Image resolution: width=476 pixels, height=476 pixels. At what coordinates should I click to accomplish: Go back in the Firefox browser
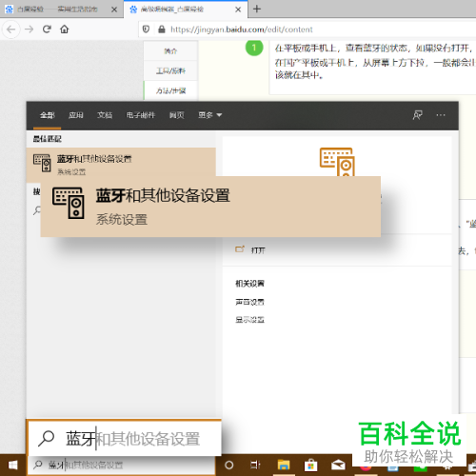(11, 30)
